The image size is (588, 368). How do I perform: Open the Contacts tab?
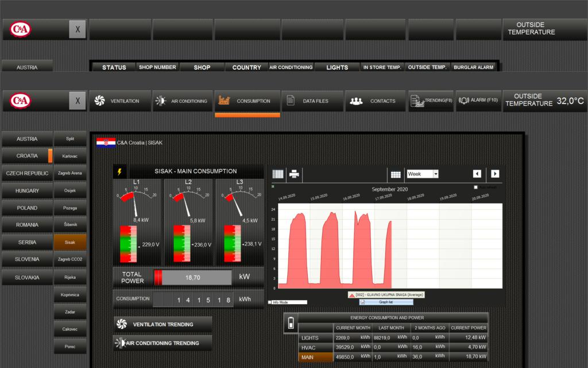click(x=376, y=101)
